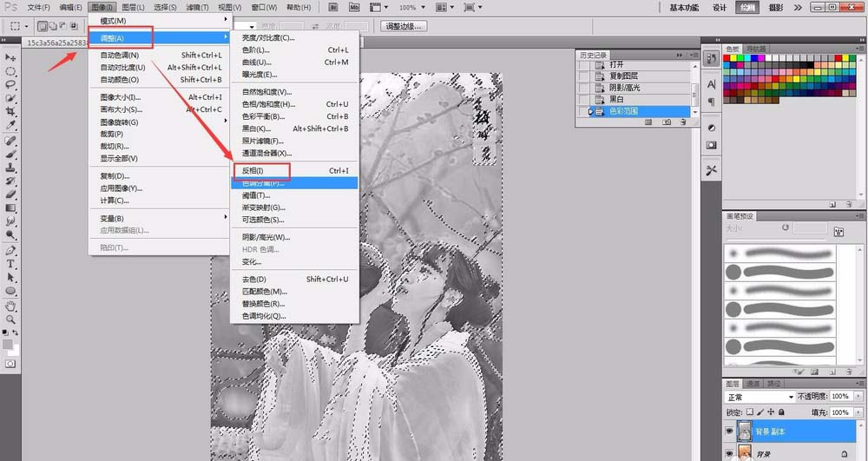Select the Crop tool in the toolbox
The height and width of the screenshot is (461, 868).
[11, 112]
